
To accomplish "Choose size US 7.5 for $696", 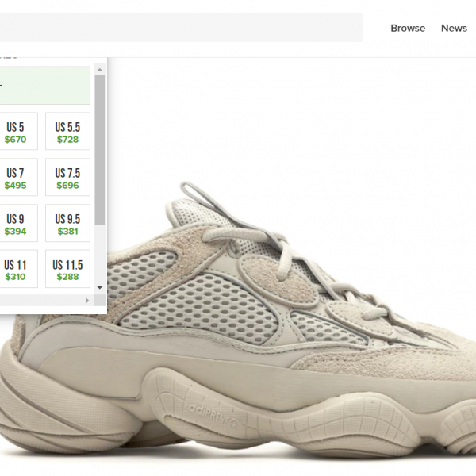I will (67, 178).
